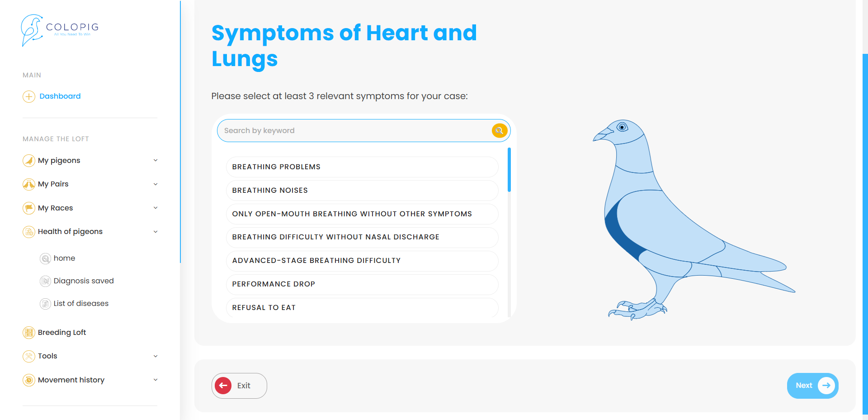Click the My Pairs icon
The width and height of the screenshot is (868, 420).
[x=29, y=184]
